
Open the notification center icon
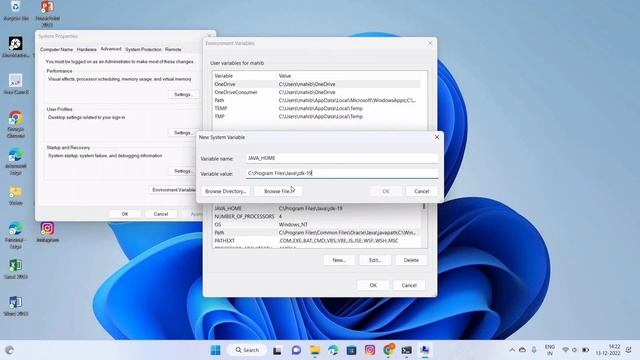pos(629,350)
